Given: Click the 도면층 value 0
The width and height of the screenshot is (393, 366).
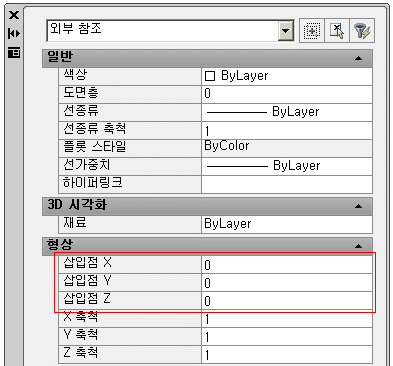Looking at the screenshot, I should pyautogui.click(x=287, y=94).
